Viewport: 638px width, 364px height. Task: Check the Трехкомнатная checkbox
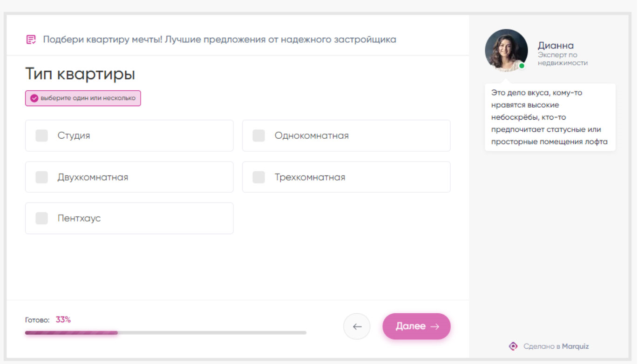pos(258,177)
